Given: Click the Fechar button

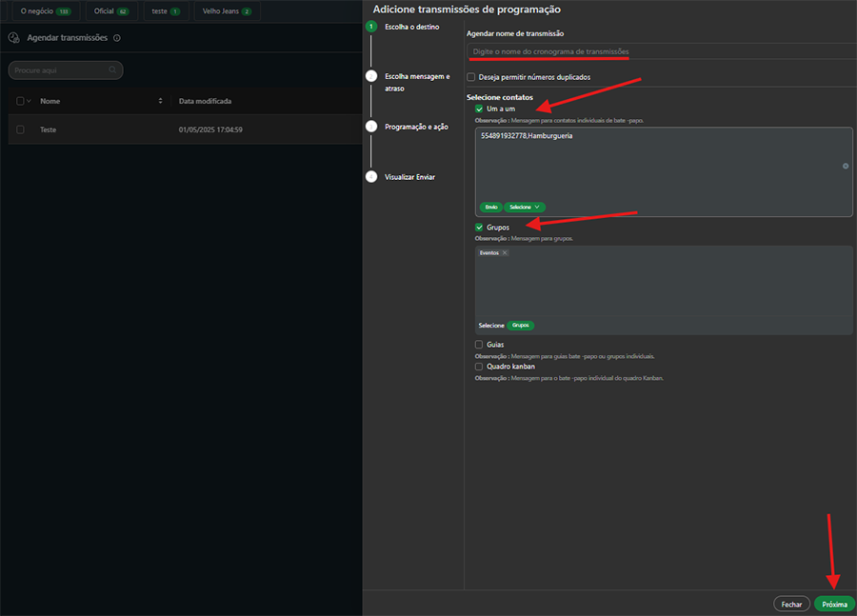Looking at the screenshot, I should coord(791,605).
